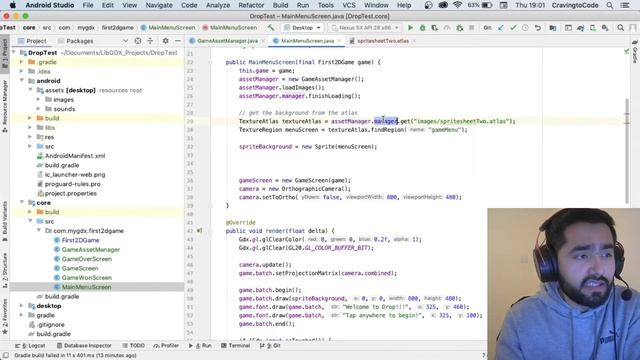The width and height of the screenshot is (640, 360).
Task: Click the Rollback undo arrow icon
Action: pyautogui.click(x=538, y=28)
